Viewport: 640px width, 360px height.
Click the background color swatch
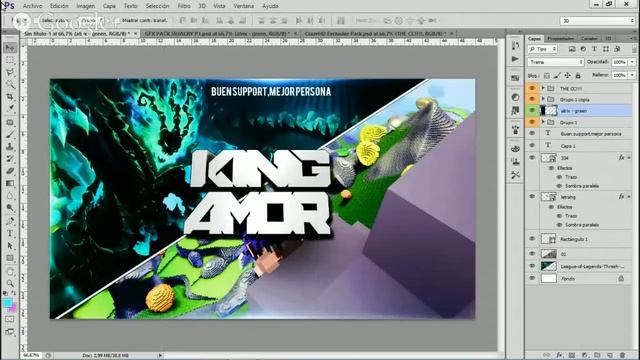tap(13, 308)
